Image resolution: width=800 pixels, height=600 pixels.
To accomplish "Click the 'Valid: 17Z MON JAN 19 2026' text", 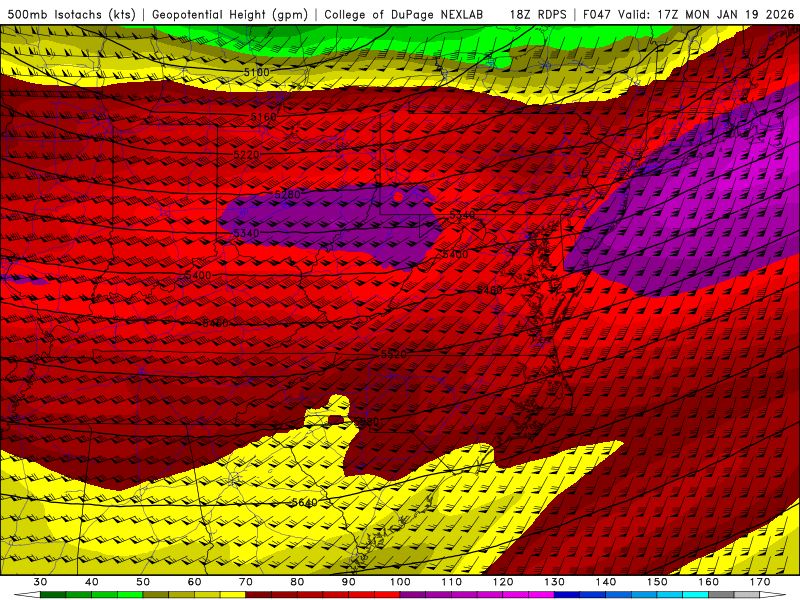I will (707, 15).
